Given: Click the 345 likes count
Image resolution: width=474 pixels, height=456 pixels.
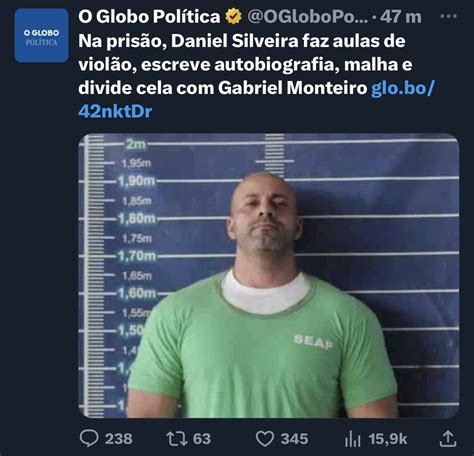Looking at the screenshot, I should click(x=294, y=439).
